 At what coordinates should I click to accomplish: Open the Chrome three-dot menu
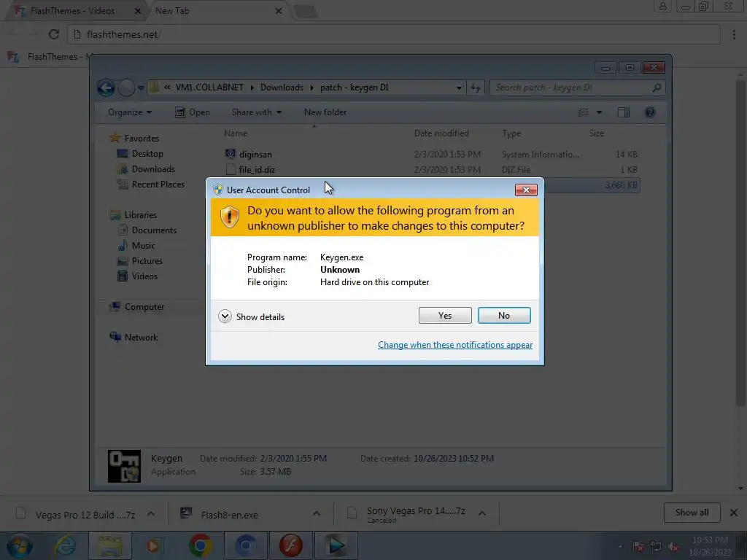click(734, 34)
